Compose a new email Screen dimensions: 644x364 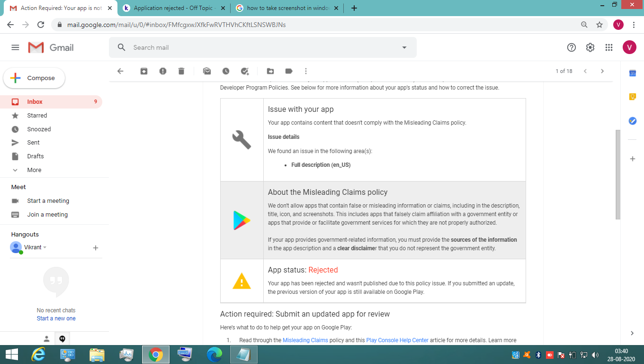(34, 78)
